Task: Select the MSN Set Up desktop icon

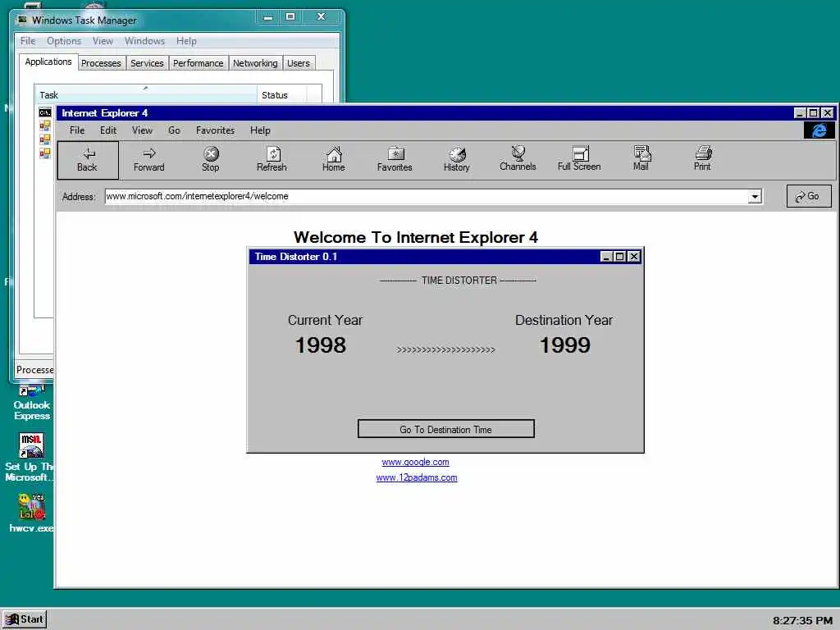Action: point(30,458)
